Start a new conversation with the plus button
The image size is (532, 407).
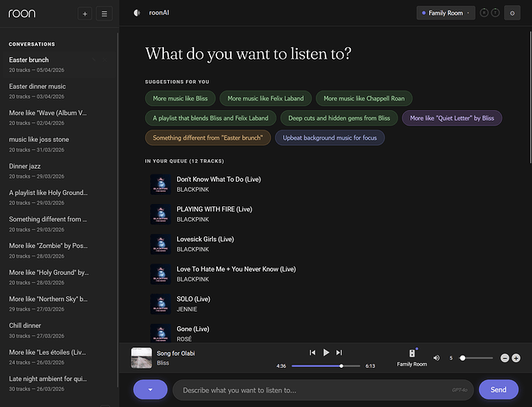(x=85, y=14)
